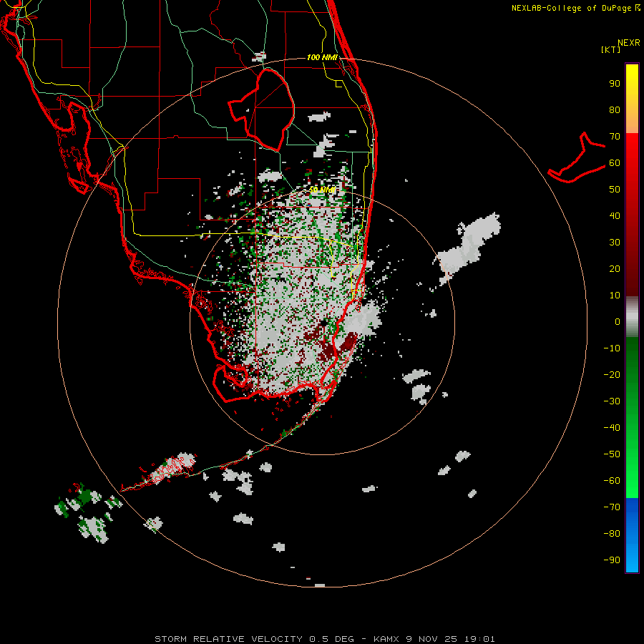The width and height of the screenshot is (644, 644).
Task: Select the 40 value on velocity scale
Action: (615, 215)
